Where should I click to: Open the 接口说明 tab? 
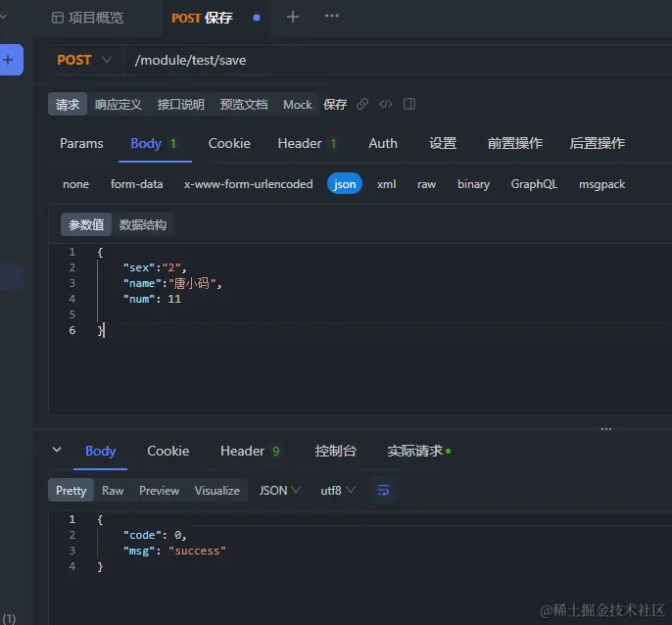[x=180, y=104]
